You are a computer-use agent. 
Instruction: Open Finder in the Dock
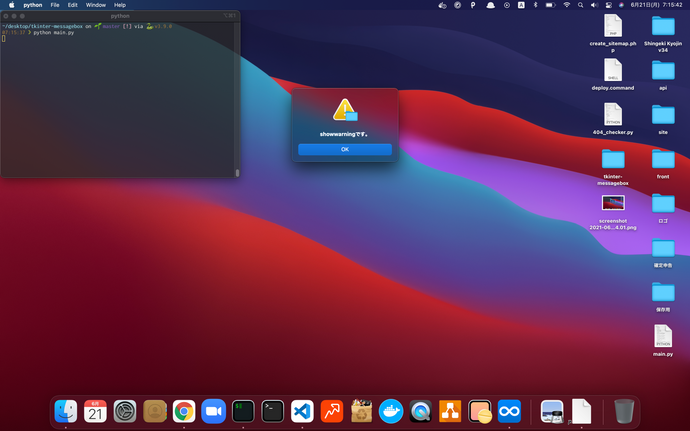coord(66,411)
